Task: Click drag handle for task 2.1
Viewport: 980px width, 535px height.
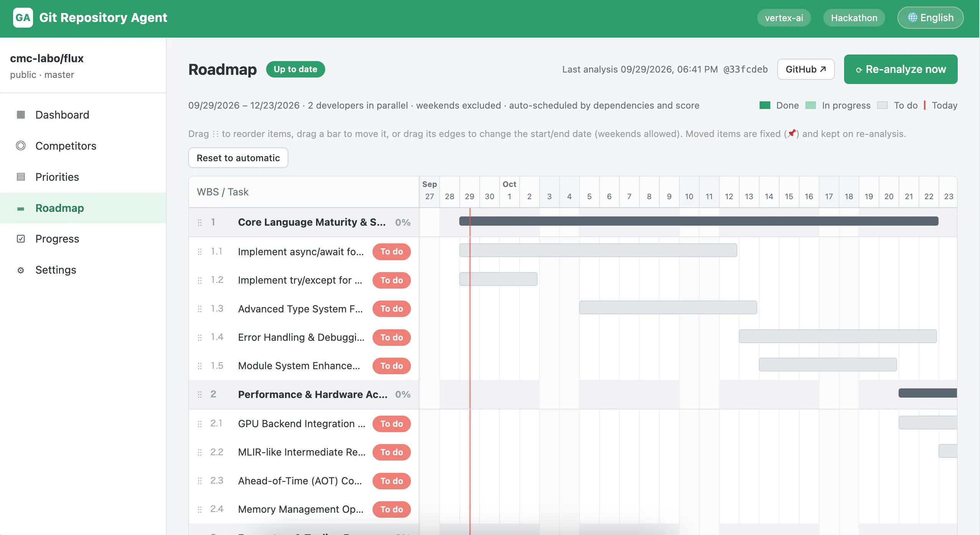Action: point(200,424)
